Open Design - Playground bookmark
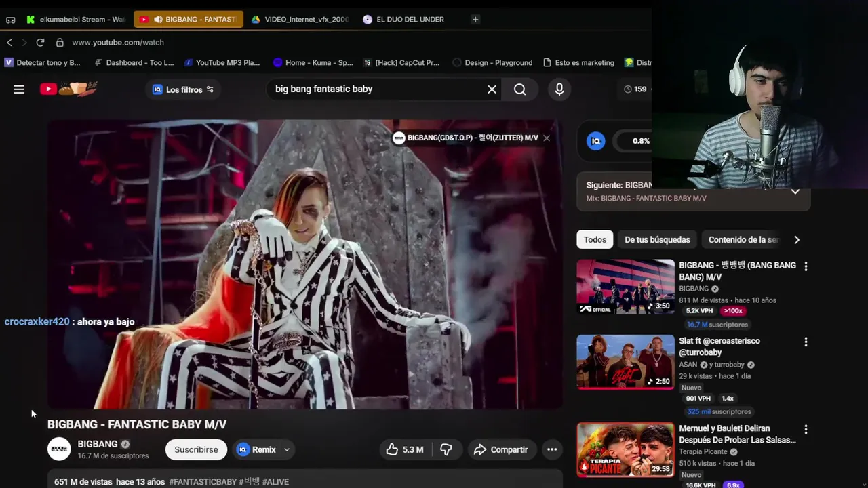The image size is (868, 488). [492, 62]
